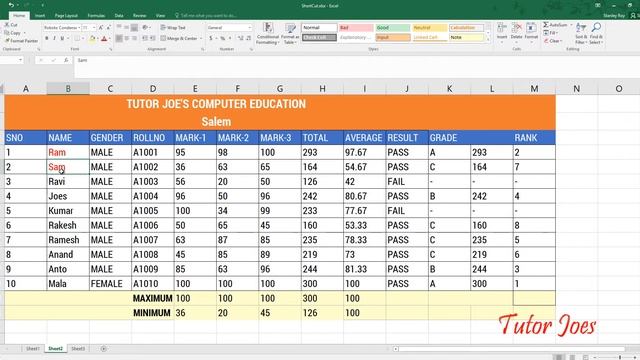Open the Sort & Filter menu
640x360 pixels.
tap(580, 33)
